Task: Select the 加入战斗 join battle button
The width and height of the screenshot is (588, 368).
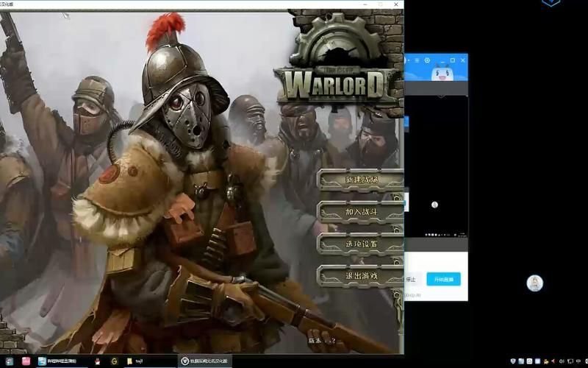Action: [x=361, y=212]
